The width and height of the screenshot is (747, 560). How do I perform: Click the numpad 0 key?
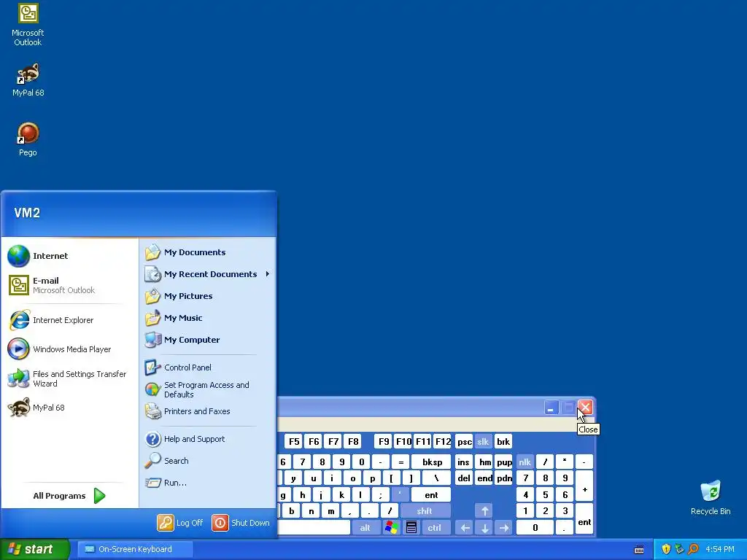click(535, 528)
